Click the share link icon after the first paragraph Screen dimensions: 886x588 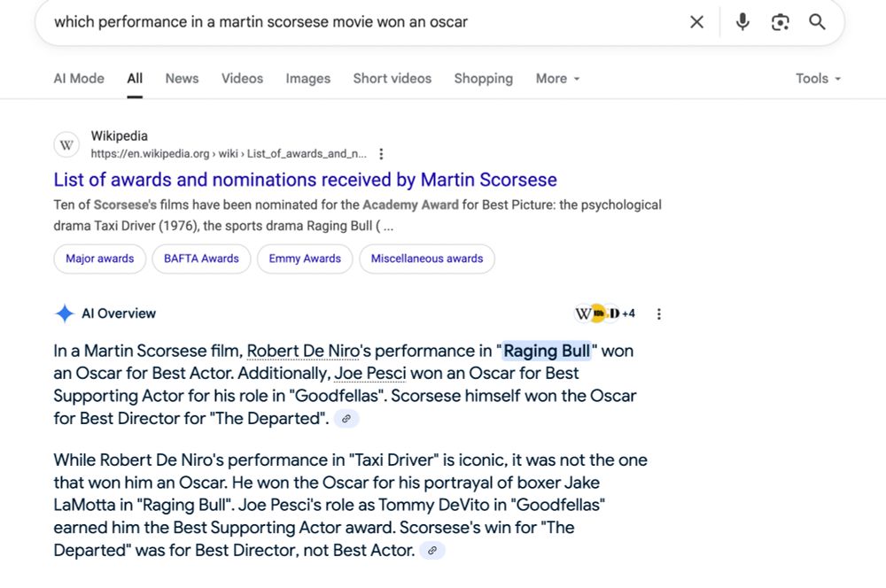(x=346, y=418)
